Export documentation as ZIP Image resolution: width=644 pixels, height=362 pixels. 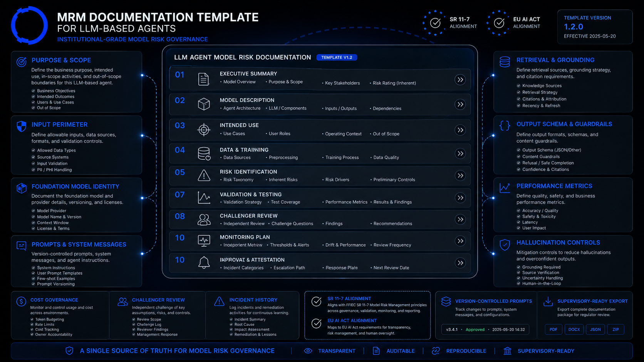(x=616, y=329)
